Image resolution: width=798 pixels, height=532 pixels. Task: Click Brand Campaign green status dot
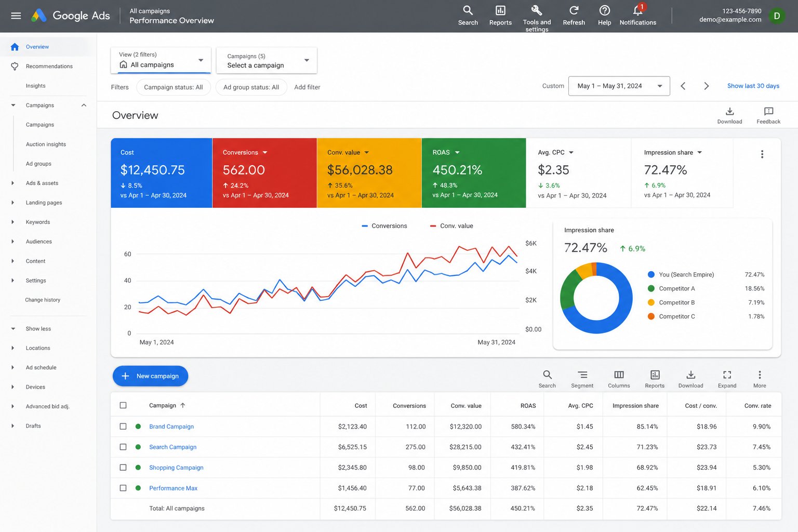pos(138,427)
